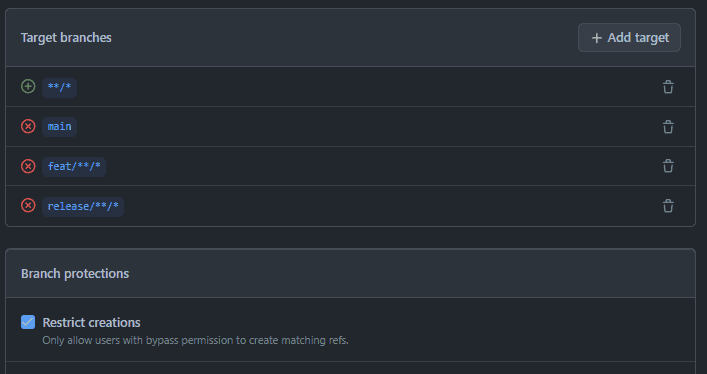The image size is (707, 374).
Task: Click green include icon beside **/*
Action: (28, 86)
